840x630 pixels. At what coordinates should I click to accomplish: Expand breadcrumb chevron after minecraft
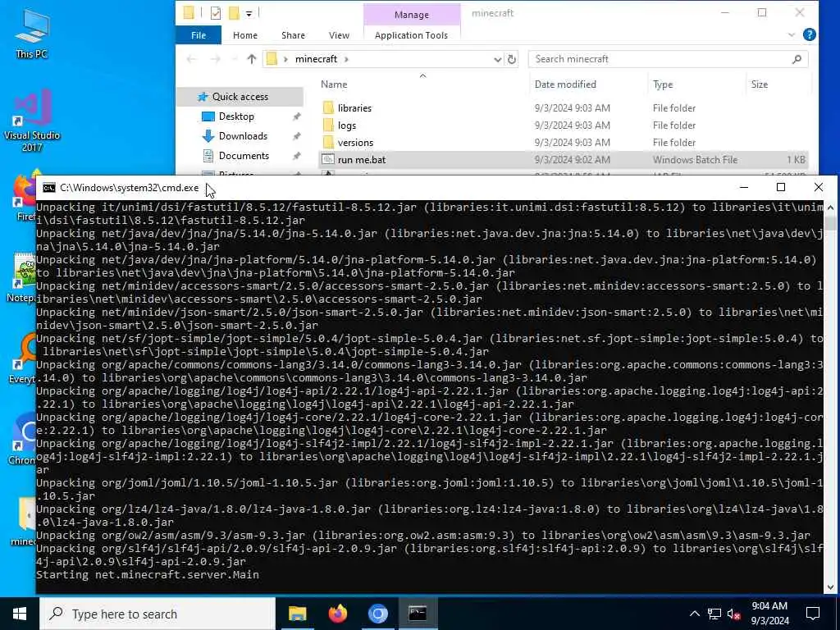point(347,59)
